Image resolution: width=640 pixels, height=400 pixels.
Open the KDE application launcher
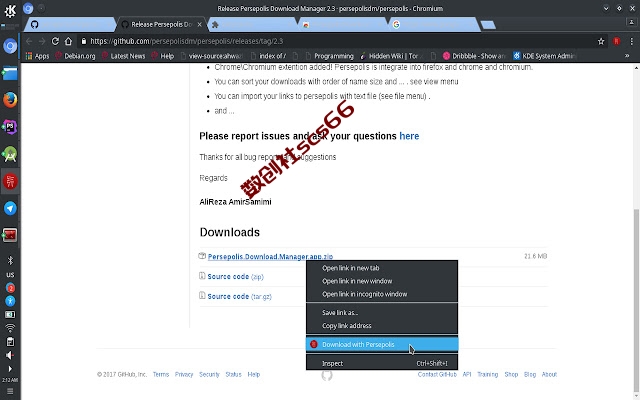(10, 11)
